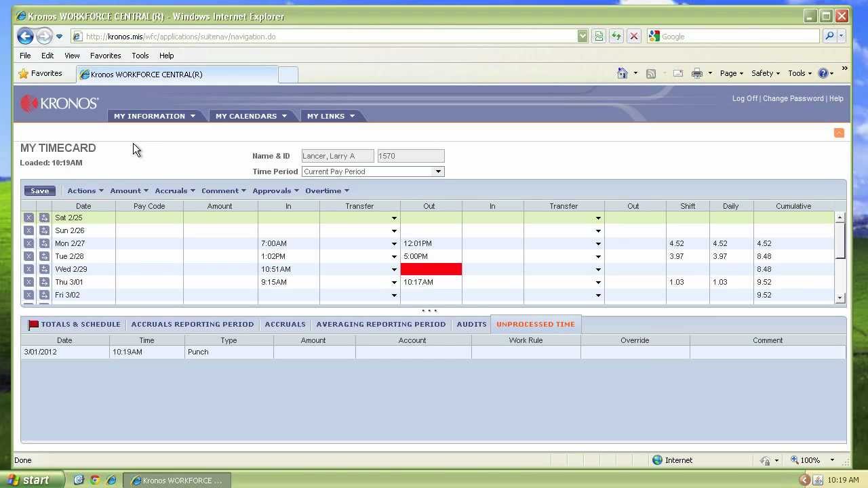The height and width of the screenshot is (488, 868).
Task: Launch Chrome from the quick launch bar
Action: (x=95, y=480)
